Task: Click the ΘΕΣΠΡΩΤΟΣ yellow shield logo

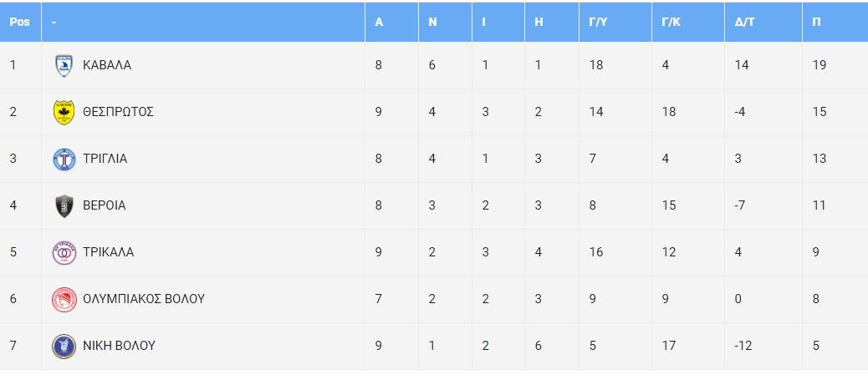Action: pos(64,112)
